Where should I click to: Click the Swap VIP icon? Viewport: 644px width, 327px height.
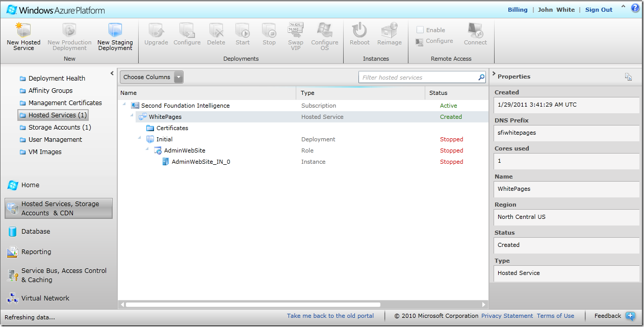(x=296, y=30)
